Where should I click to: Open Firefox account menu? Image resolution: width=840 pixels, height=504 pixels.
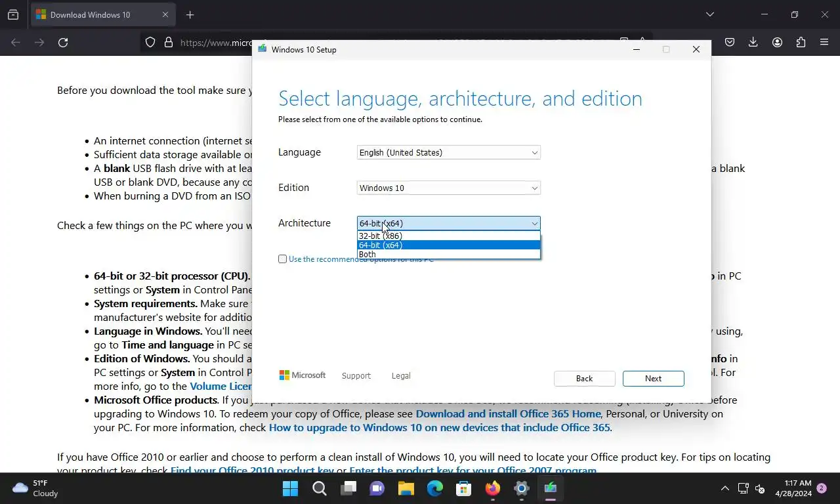(x=777, y=43)
